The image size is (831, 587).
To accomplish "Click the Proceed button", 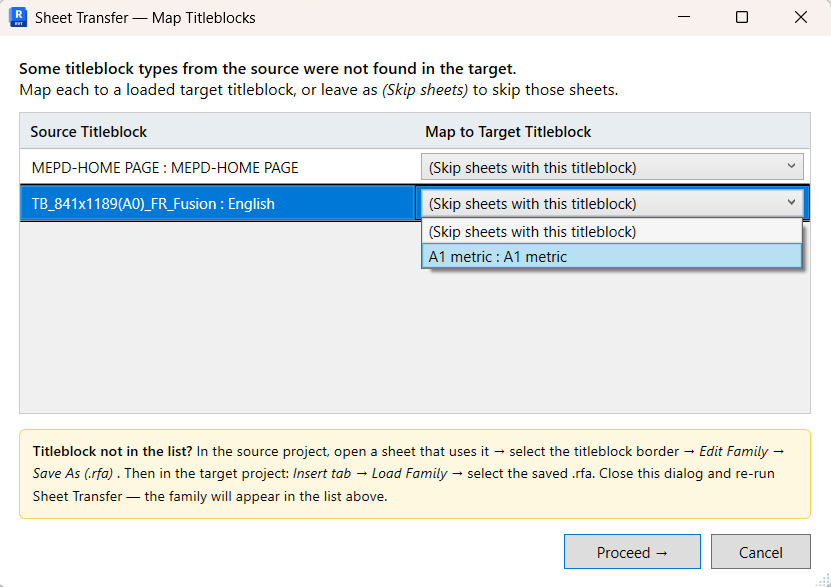I will 632,551.
